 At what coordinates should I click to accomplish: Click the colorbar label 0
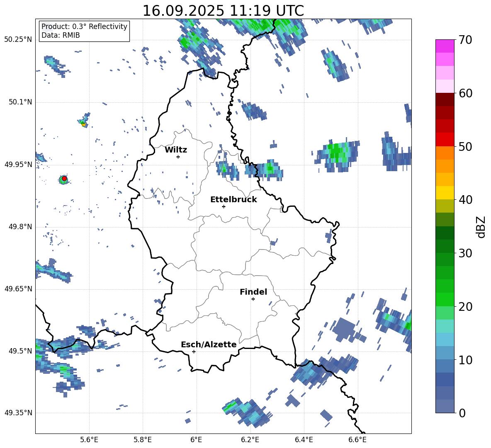pos(462,413)
